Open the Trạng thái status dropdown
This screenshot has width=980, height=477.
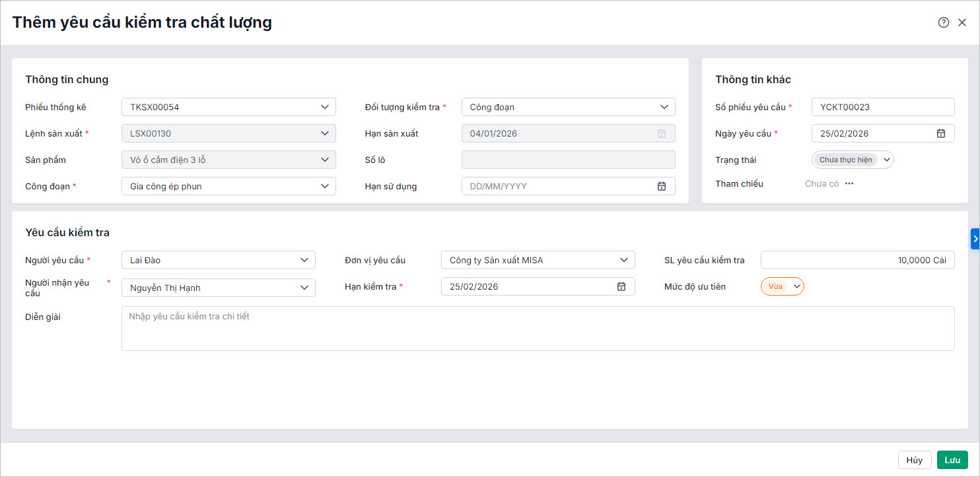887,160
